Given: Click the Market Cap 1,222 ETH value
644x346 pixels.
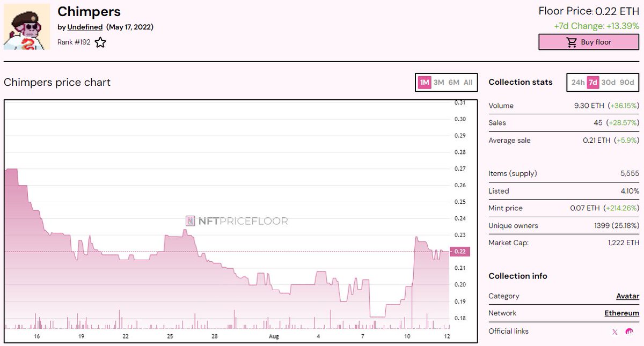Looking at the screenshot, I should coord(624,243).
